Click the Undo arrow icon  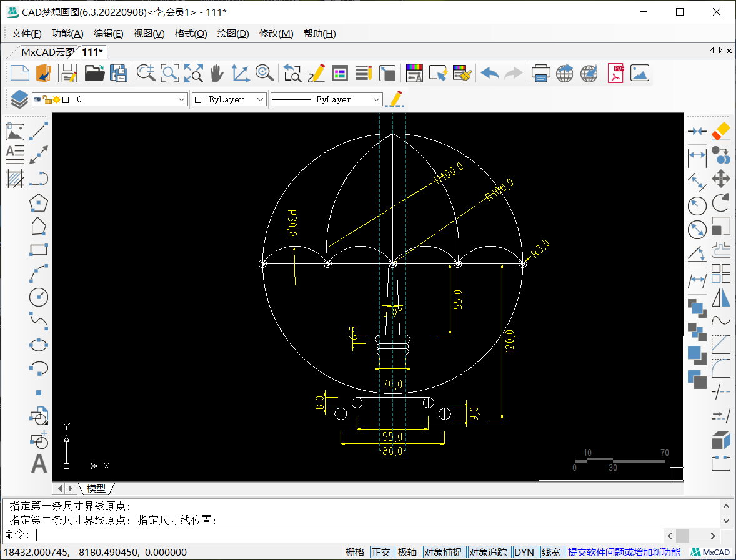(x=490, y=74)
